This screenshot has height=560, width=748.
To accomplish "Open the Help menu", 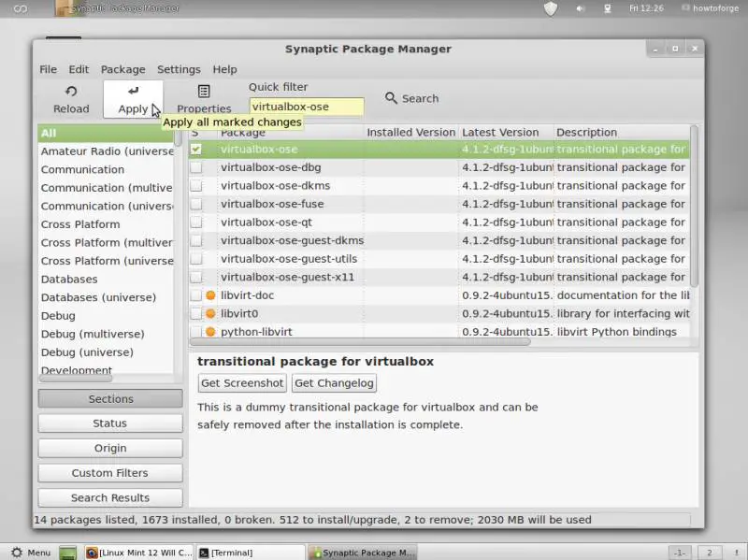I will click(x=224, y=69).
